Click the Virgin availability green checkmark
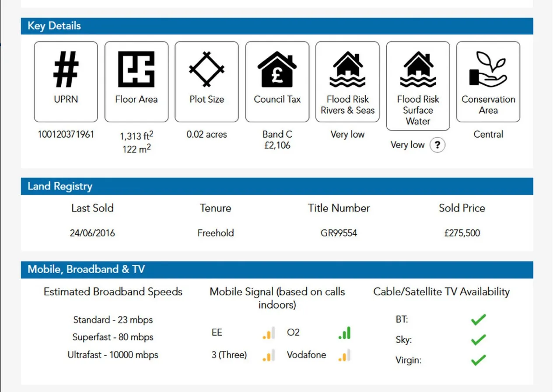 [x=479, y=360]
